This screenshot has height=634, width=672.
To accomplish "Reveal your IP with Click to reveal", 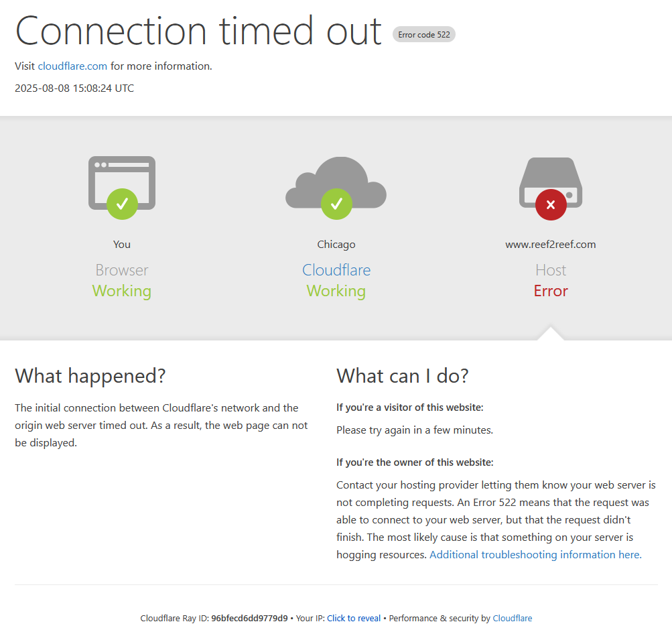I will tap(354, 618).
